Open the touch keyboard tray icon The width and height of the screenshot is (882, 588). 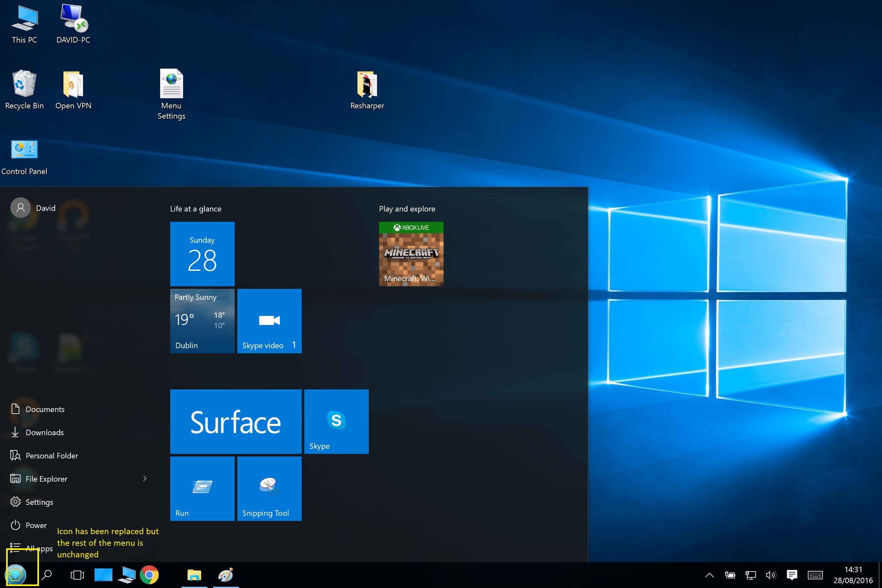[x=815, y=575]
